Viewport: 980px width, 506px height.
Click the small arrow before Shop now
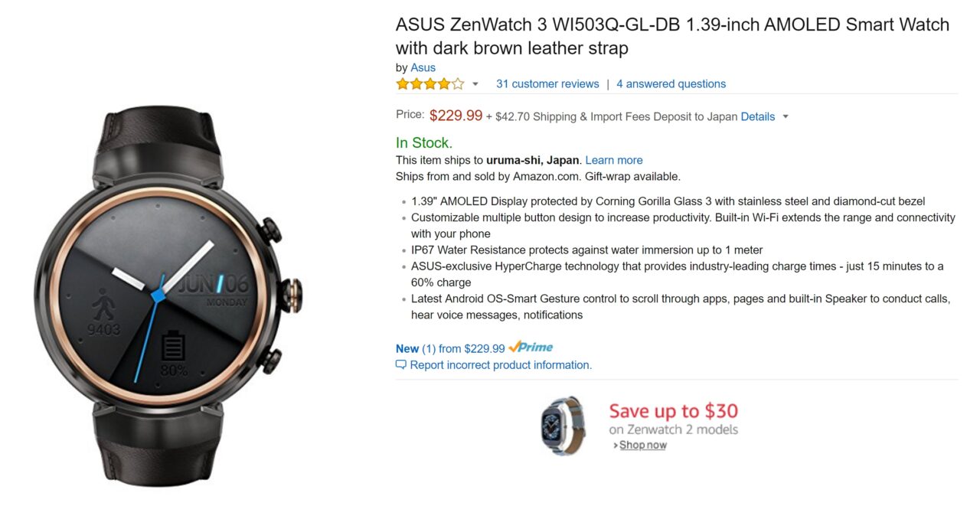point(615,446)
